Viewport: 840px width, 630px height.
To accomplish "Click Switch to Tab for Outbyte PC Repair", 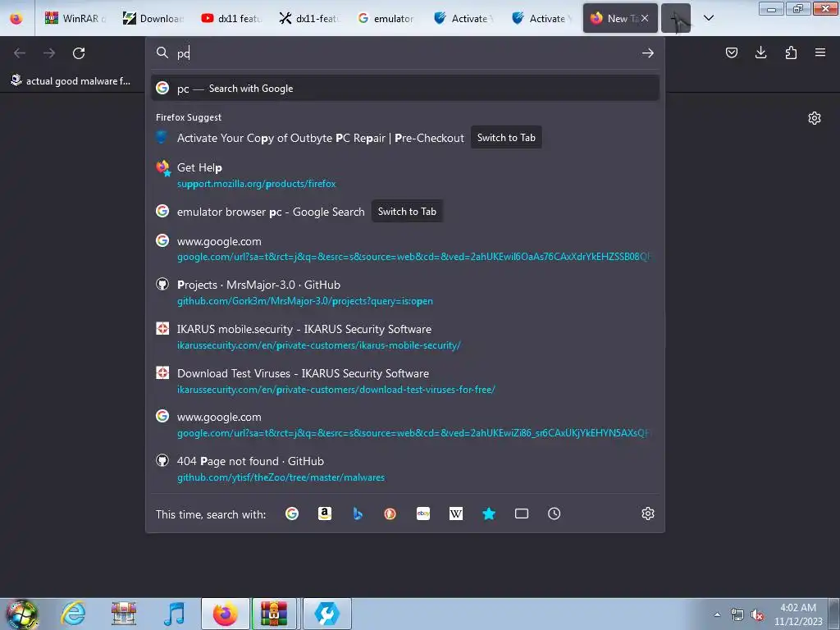I will pos(506,138).
